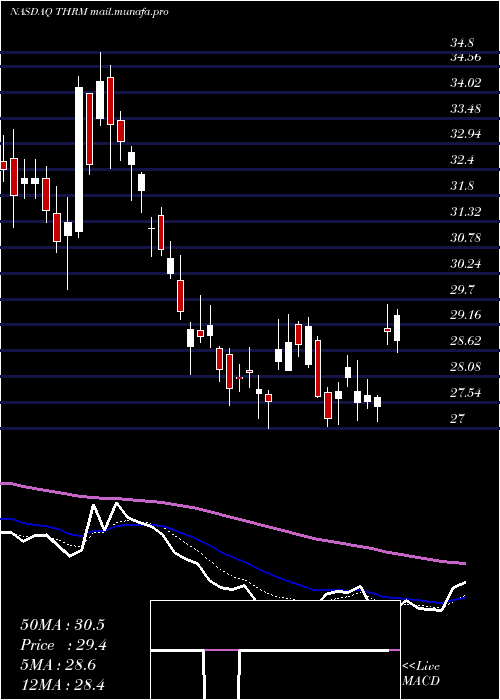Click the 5MA : 28.6 readout
The image size is (500, 700).
pos(58,665)
